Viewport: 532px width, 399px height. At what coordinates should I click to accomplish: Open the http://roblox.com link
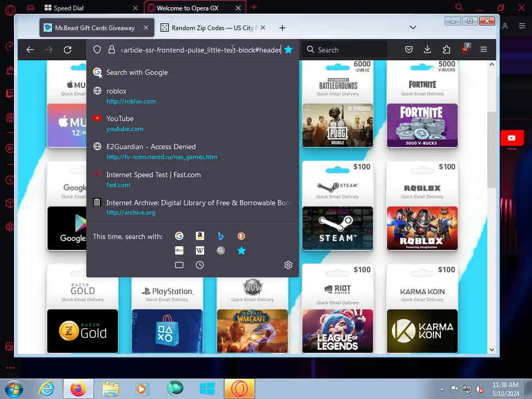coord(131,101)
